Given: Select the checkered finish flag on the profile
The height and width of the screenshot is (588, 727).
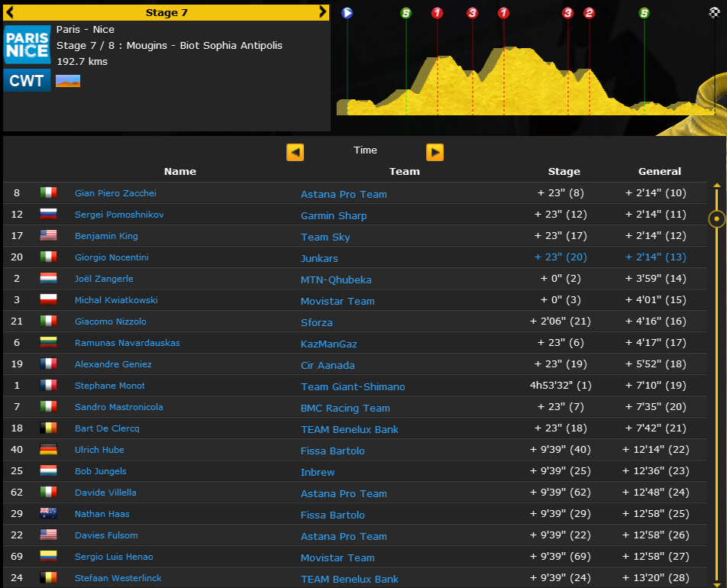Looking at the screenshot, I should (714, 13).
